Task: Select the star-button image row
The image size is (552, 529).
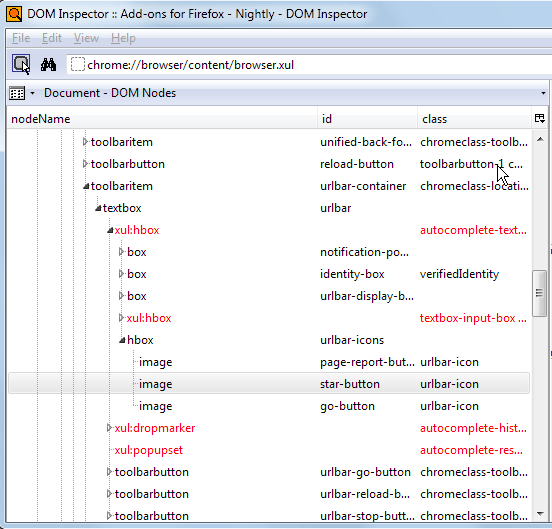Action: (x=269, y=384)
